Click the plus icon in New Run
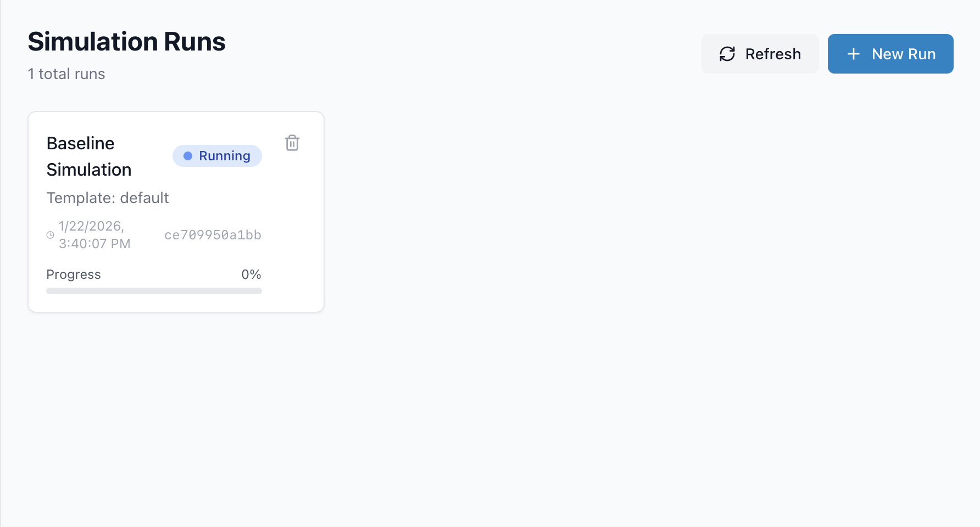The width and height of the screenshot is (980, 527). [x=853, y=54]
